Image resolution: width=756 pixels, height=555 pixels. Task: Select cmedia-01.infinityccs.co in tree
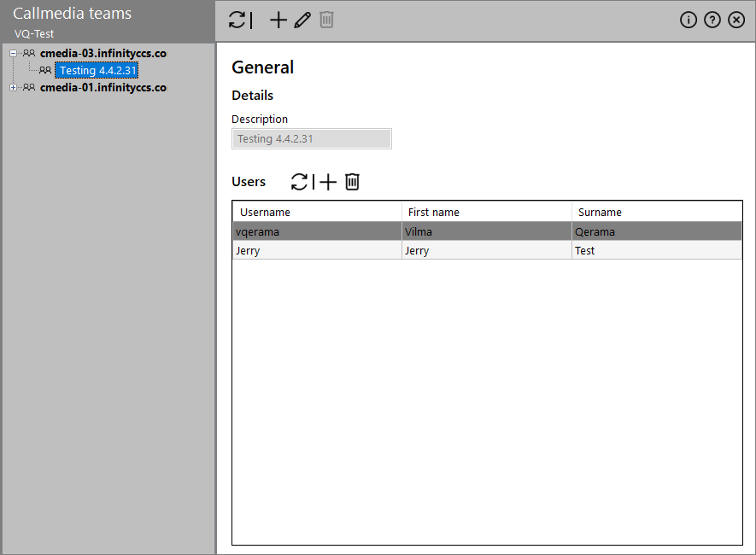click(103, 88)
